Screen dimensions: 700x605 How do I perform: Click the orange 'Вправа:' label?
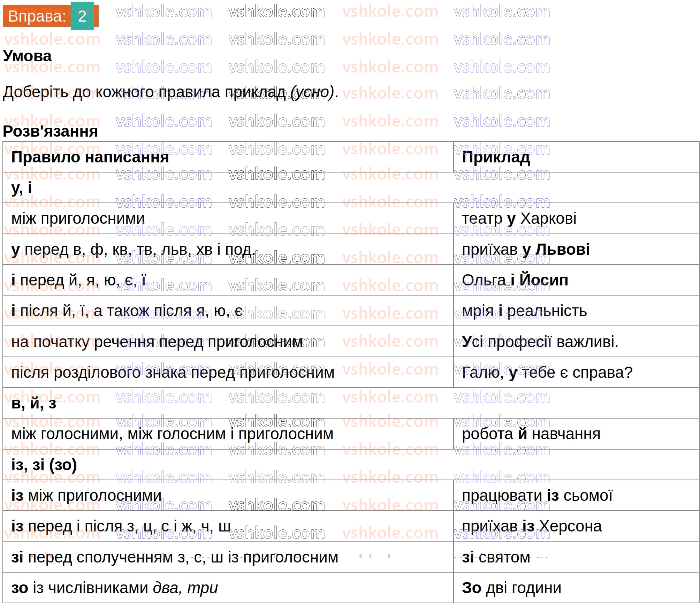click(37, 16)
